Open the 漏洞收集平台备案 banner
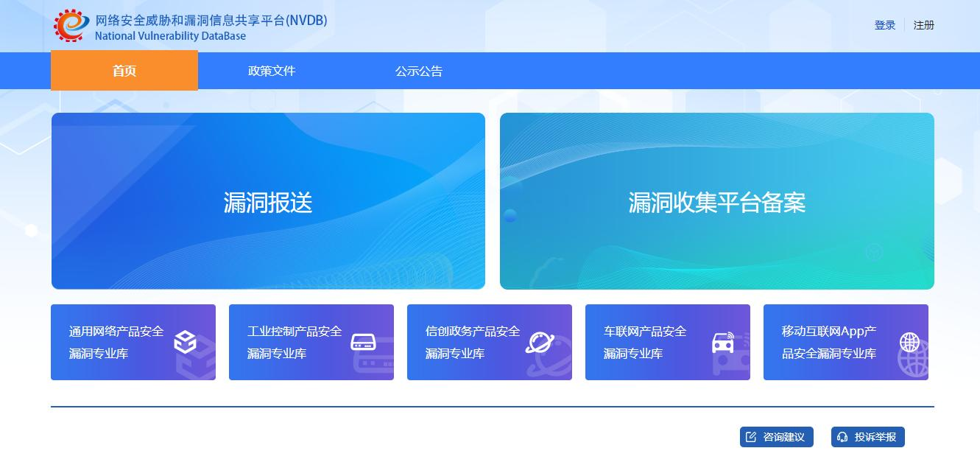980x462 pixels. (x=716, y=201)
